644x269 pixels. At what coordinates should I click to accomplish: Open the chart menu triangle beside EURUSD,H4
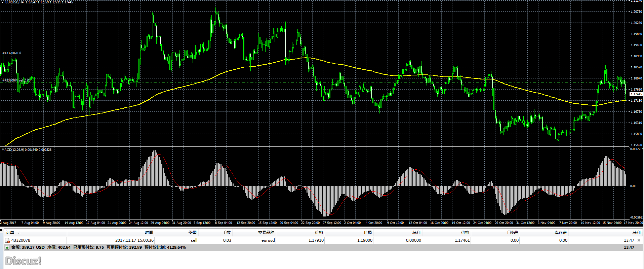2,2
